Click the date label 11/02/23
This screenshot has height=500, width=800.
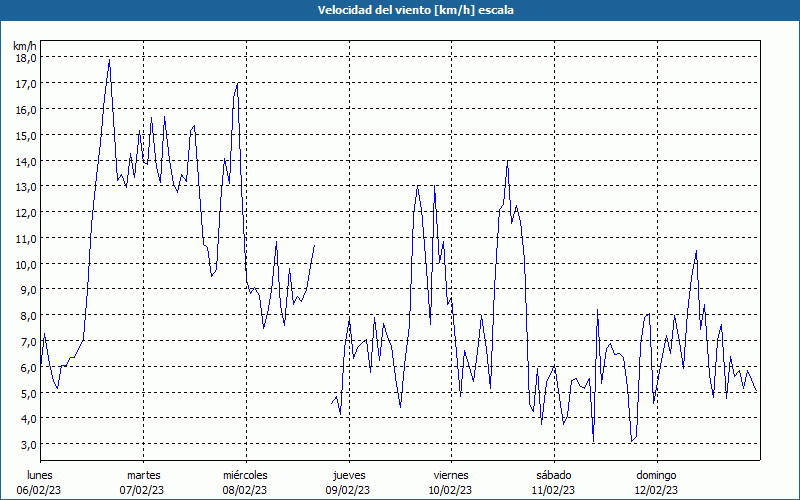553,490
